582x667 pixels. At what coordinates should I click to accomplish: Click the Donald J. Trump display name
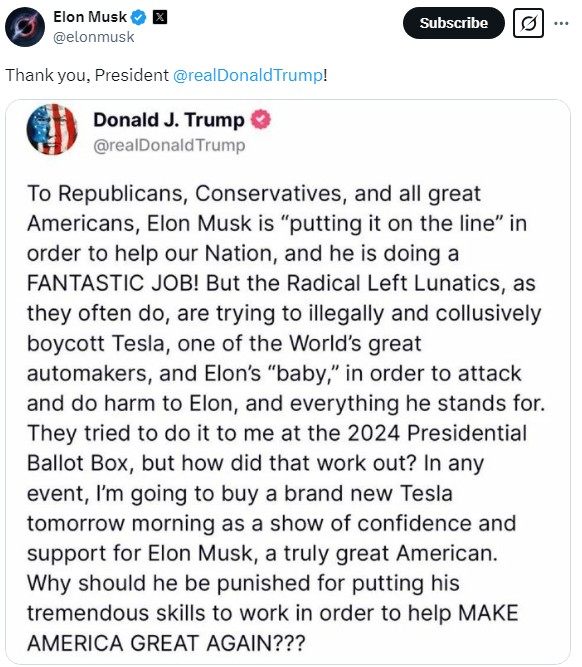[169, 120]
